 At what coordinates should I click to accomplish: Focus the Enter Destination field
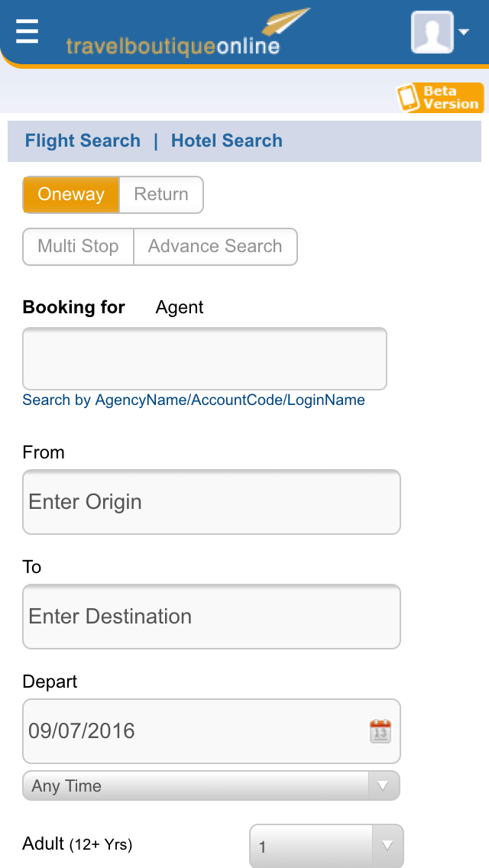212,617
